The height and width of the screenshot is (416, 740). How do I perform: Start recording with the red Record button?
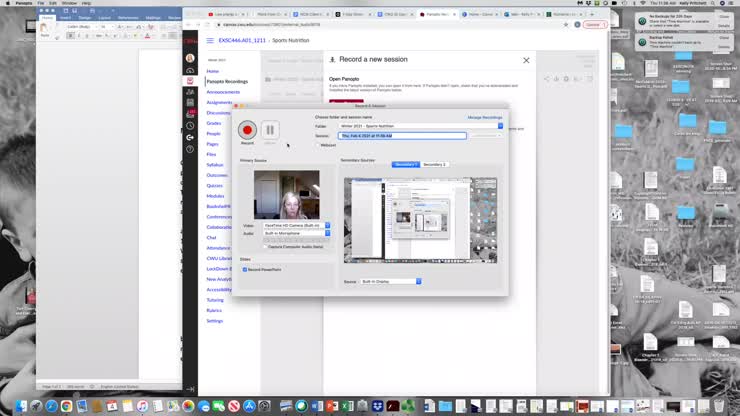click(247, 130)
